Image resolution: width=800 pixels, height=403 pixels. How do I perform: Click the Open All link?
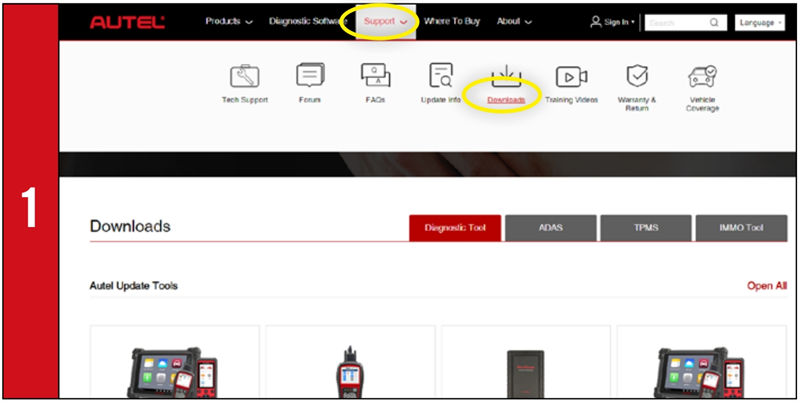tap(767, 286)
